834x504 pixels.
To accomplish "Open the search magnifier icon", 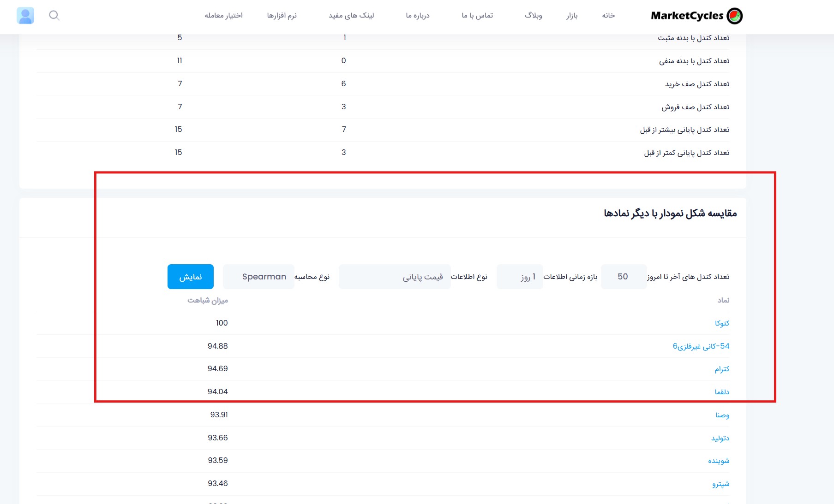I will [54, 15].
